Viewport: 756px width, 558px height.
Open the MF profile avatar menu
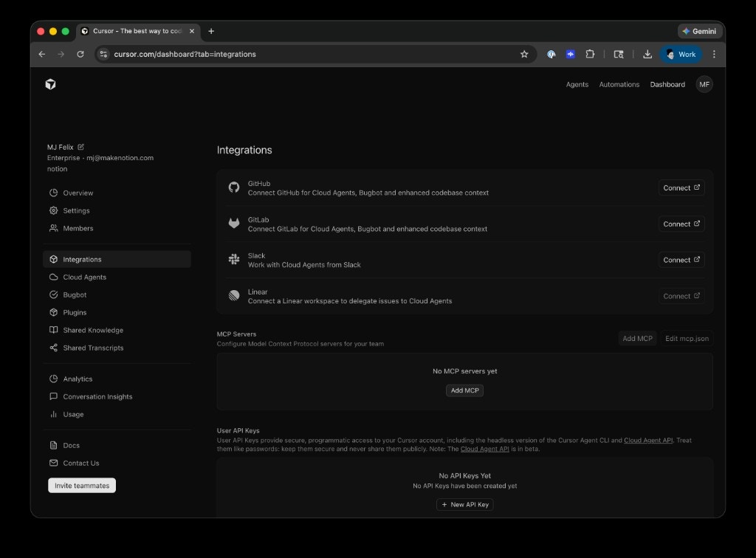[704, 84]
